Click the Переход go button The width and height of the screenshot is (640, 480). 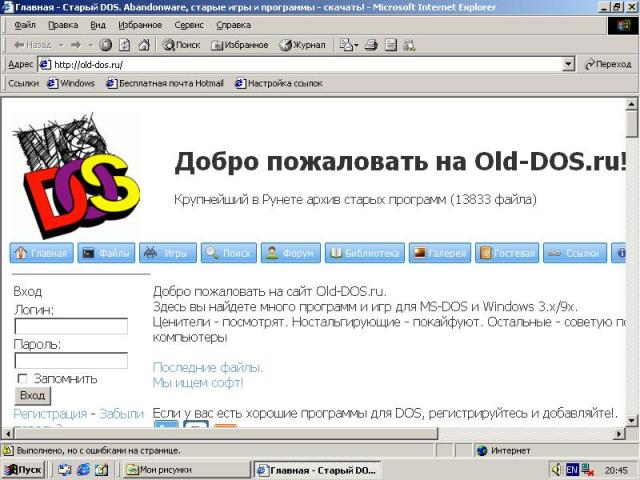[x=608, y=64]
